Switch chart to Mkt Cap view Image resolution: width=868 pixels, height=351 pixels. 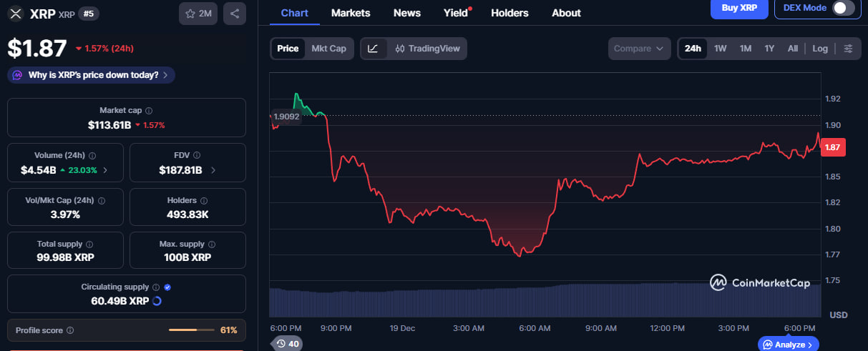pos(328,49)
